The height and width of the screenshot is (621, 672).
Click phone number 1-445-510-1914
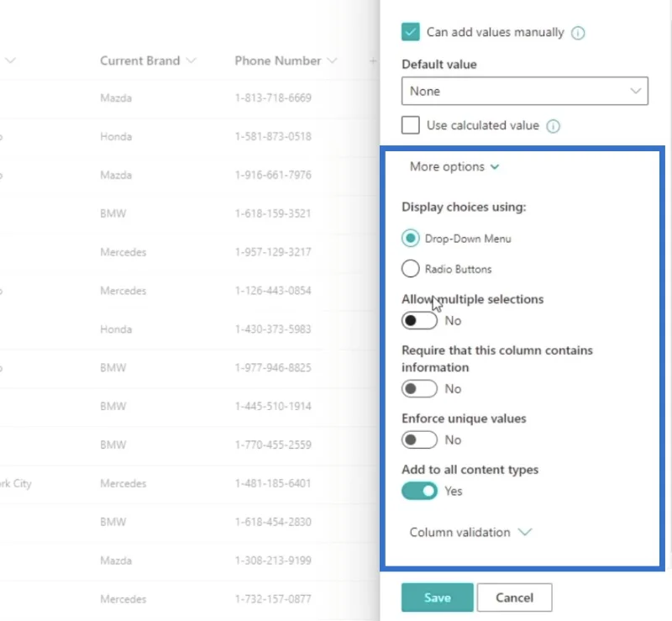pyautogui.click(x=273, y=406)
